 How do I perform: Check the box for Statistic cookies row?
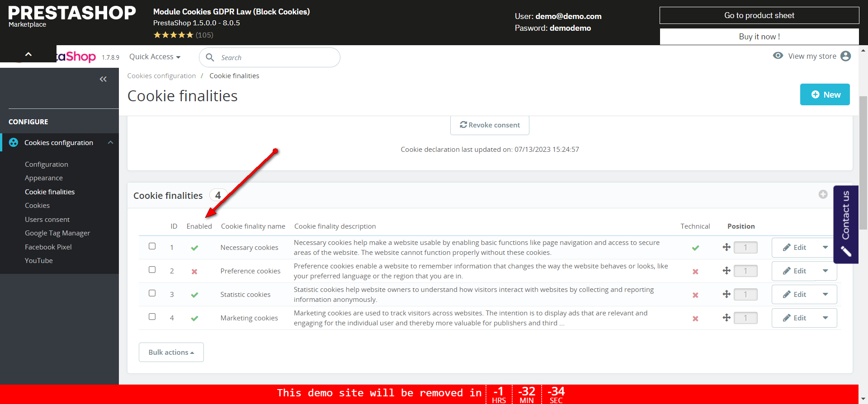pos(152,293)
